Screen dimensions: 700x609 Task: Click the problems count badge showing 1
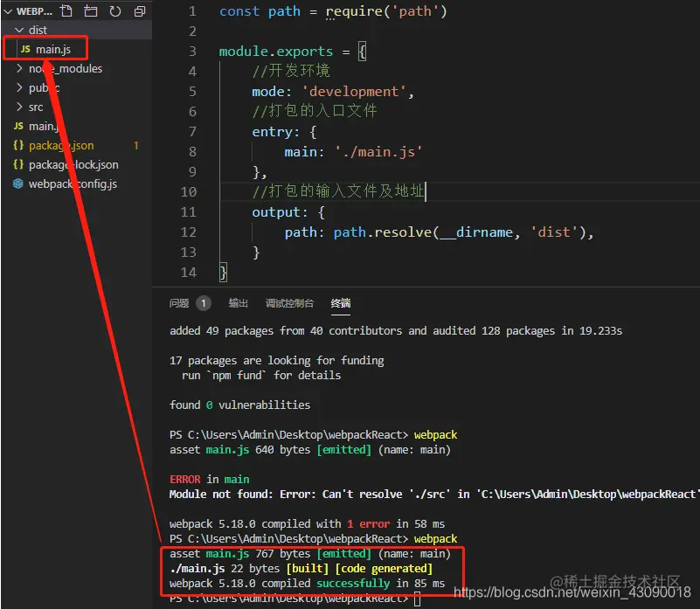(x=204, y=303)
